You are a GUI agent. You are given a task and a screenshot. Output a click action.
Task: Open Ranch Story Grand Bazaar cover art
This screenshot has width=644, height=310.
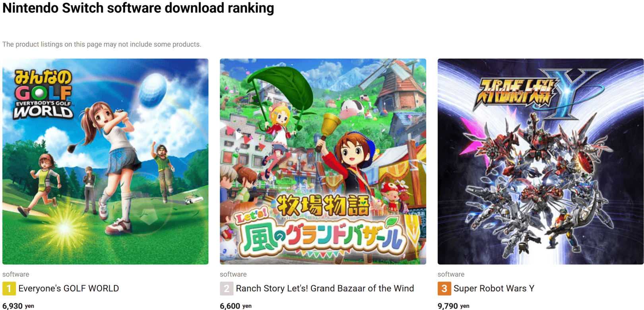tap(323, 162)
